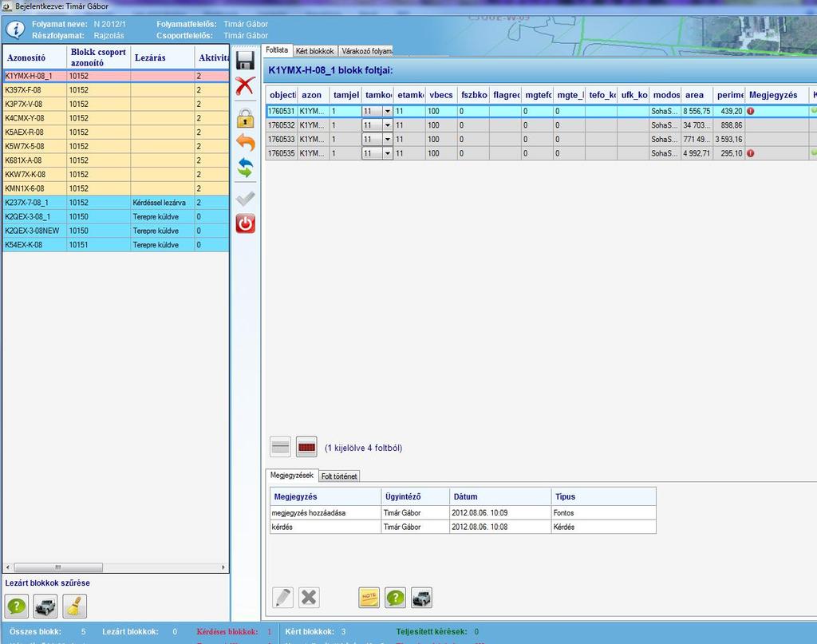The width and height of the screenshot is (817, 644).
Task: Click block list scrollbar right arrow
Action: point(223,567)
